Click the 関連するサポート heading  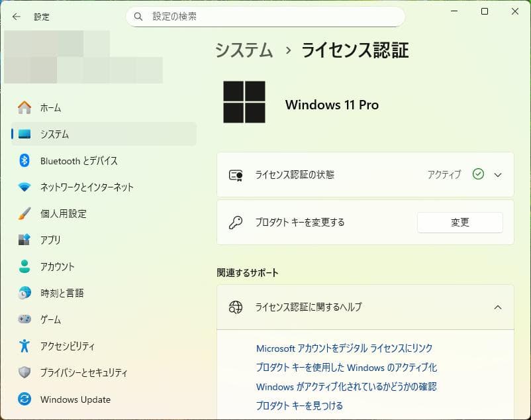(248, 273)
